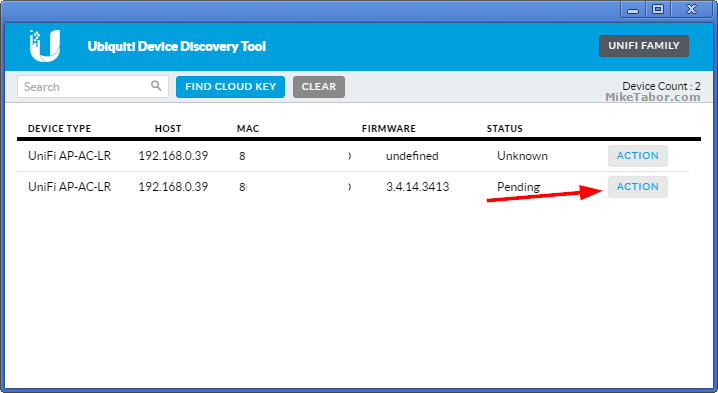Close the discovery tool window

tap(691, 10)
